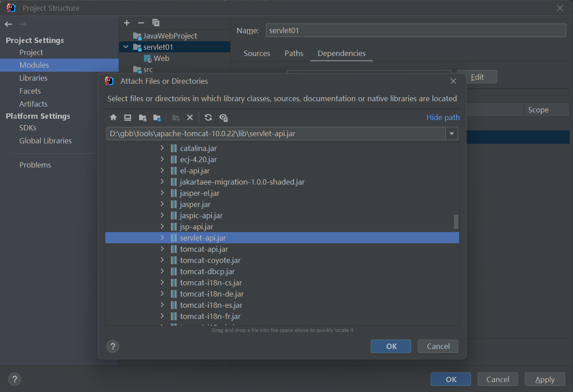Expand the selected servlet-api.jar node
This screenshot has height=392, width=573.
click(162, 238)
